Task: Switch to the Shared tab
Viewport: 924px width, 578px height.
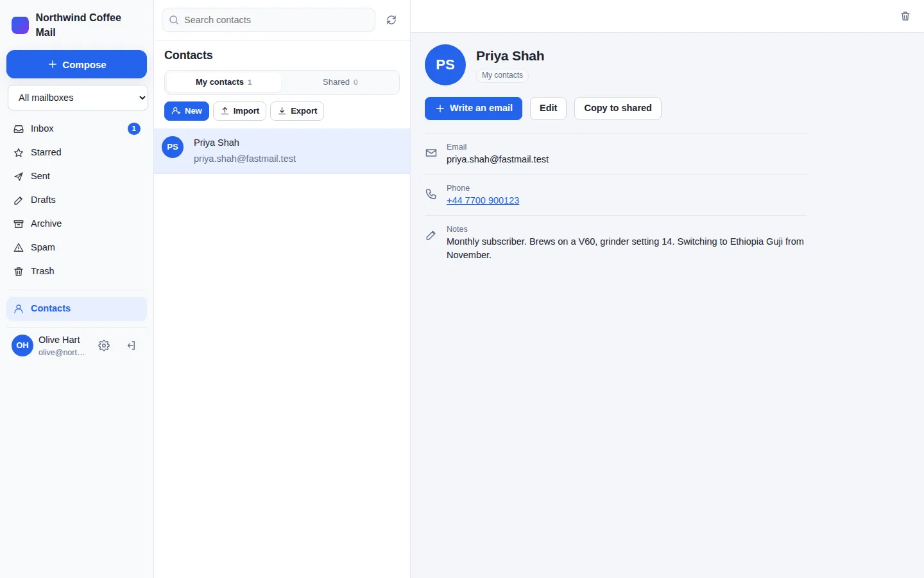Action: pos(340,82)
